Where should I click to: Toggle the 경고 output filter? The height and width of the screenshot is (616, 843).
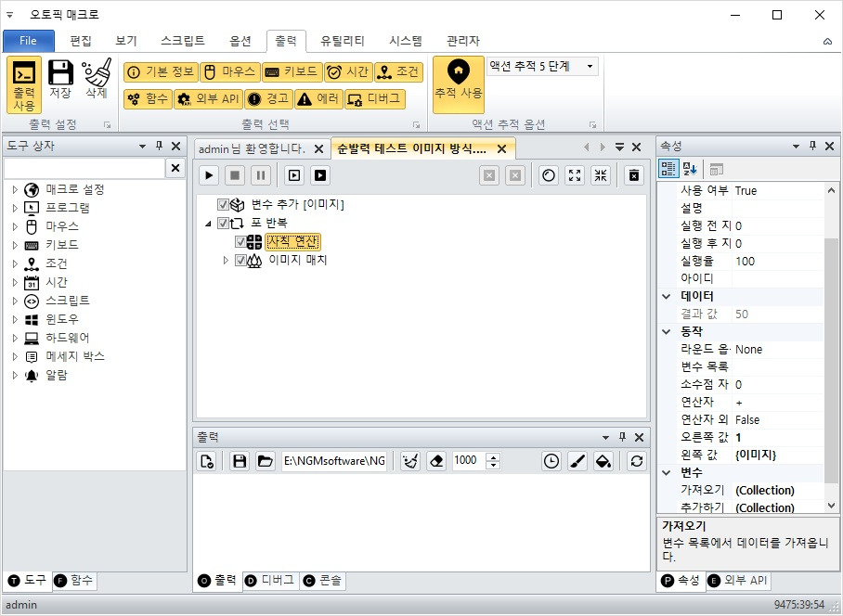click(269, 99)
